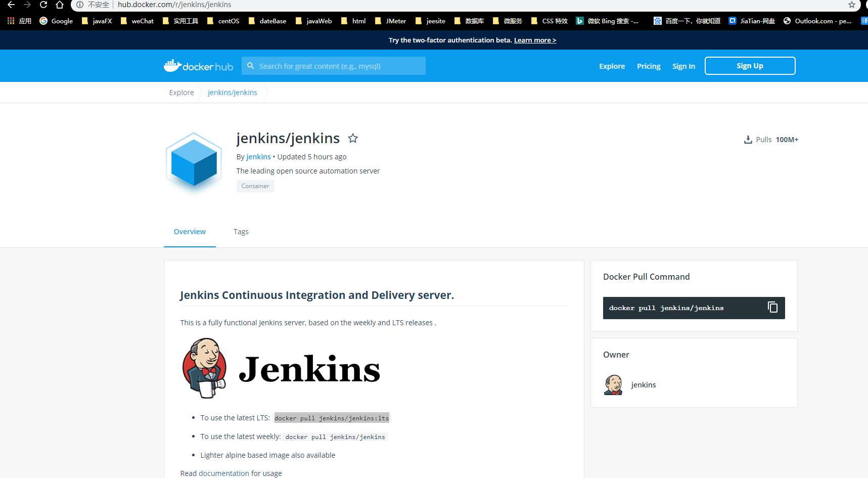Switch to the Tags tab
Screen dimensions: 868x478
pyautogui.click(x=241, y=232)
